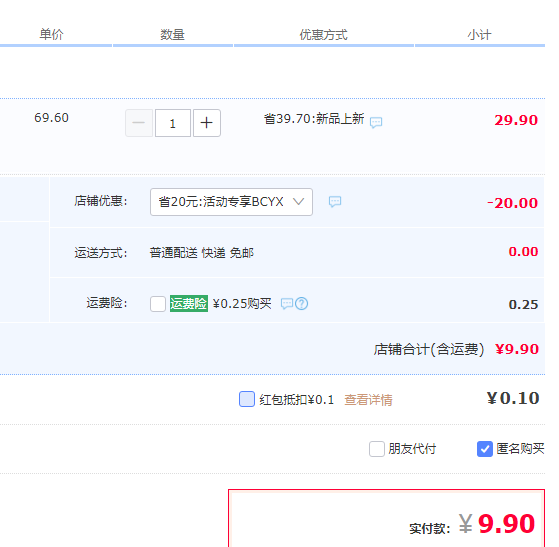This screenshot has width=559, height=547.
Task: Open the question mark help for 运费险
Action: point(302,304)
